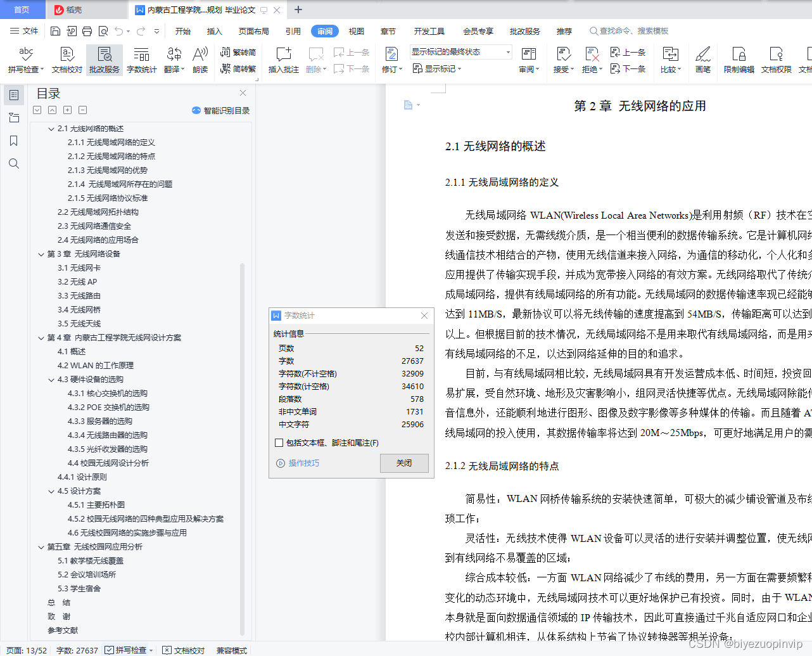This screenshot has height=656, width=812.
Task: Collapse 第五章 无线校园网应用分析 node
Action: pos(41,547)
